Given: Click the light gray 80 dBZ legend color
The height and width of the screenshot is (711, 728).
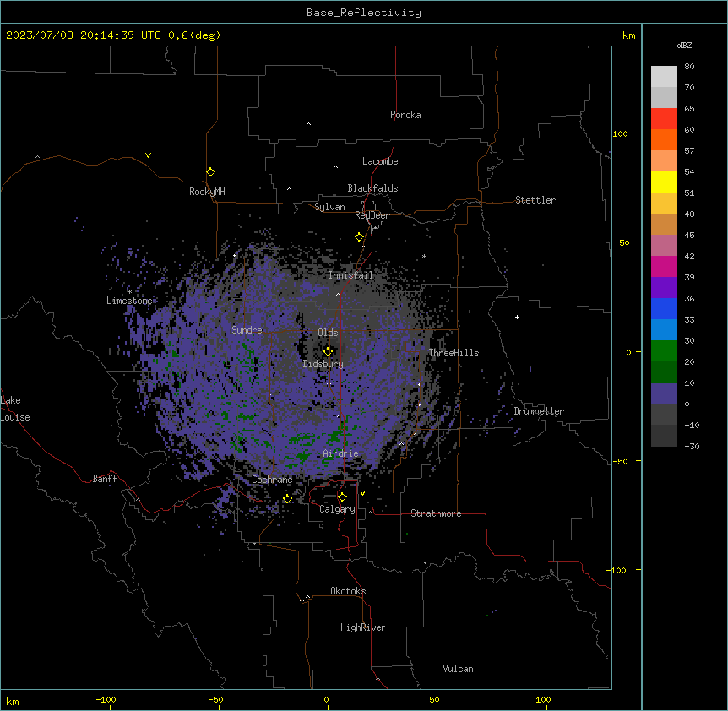Looking at the screenshot, I should pos(664,77).
